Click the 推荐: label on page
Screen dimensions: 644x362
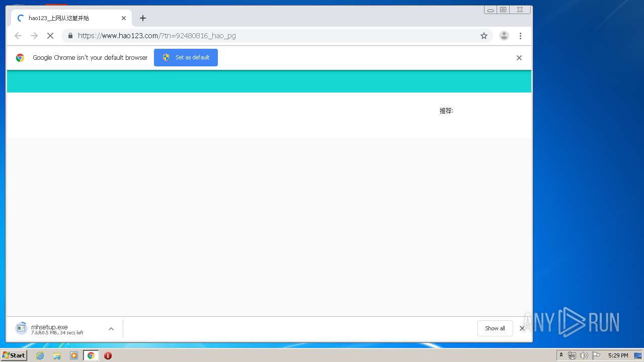[x=446, y=111]
